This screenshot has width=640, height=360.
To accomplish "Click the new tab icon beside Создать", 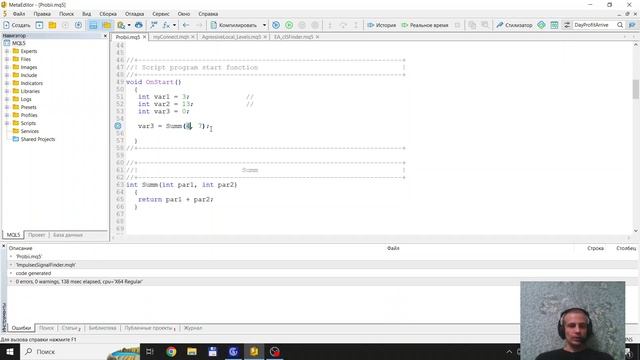I will pos(39,25).
